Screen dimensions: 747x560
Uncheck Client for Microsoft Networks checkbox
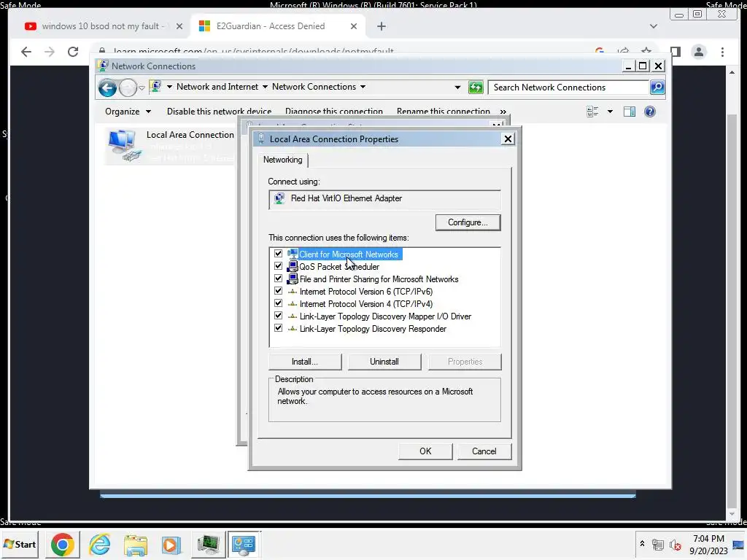(x=278, y=254)
